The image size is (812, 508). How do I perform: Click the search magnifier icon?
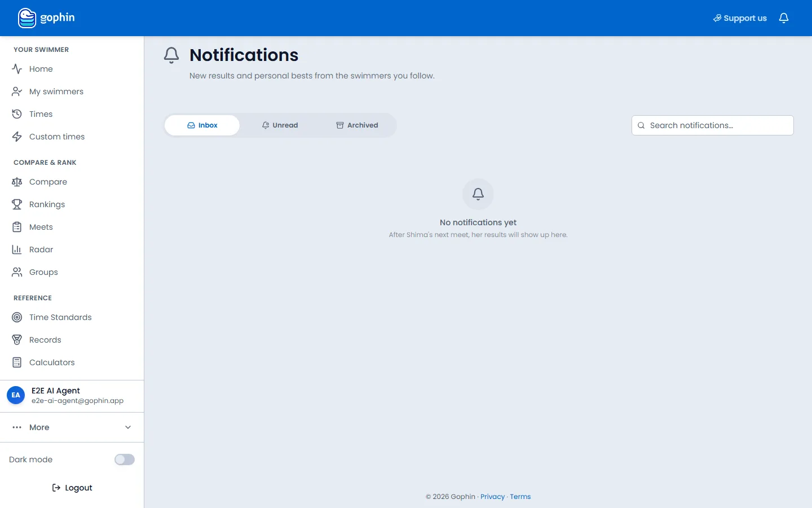click(x=641, y=125)
